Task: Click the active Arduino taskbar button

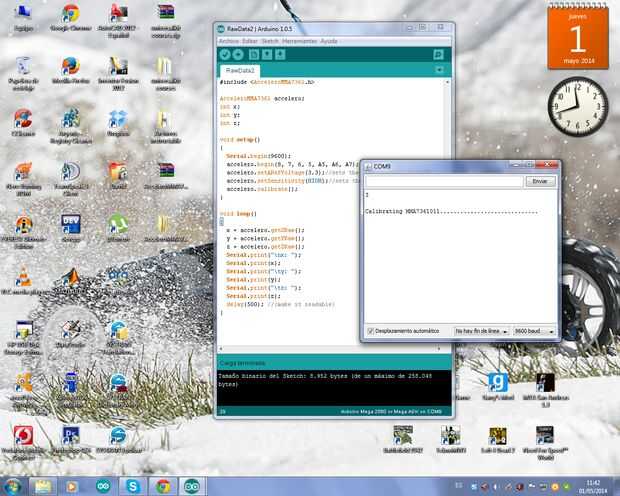Action: tap(193, 487)
